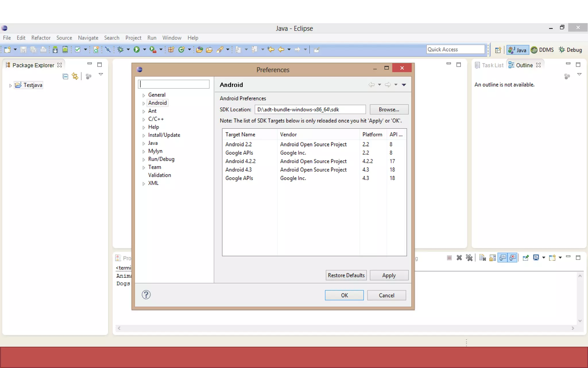
Task: Click the Debug bug icon in toolbar
Action: click(121, 50)
